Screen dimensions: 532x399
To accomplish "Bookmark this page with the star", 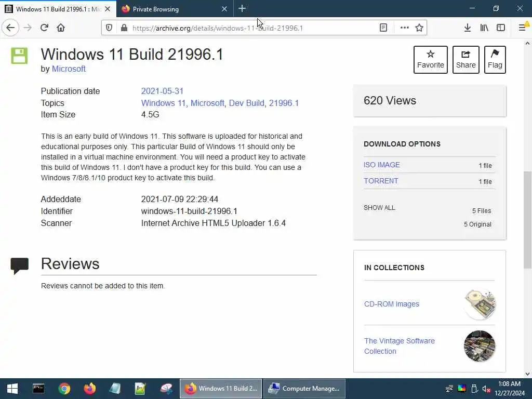I will coord(419,28).
